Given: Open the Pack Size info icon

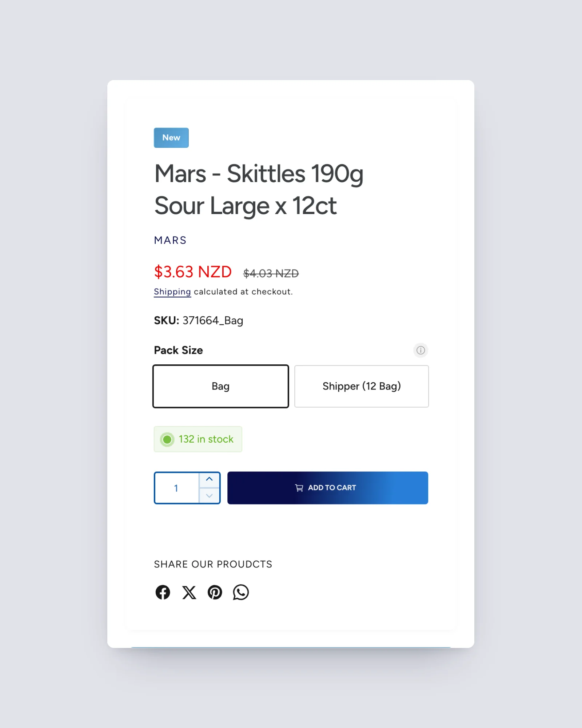Looking at the screenshot, I should click(420, 350).
